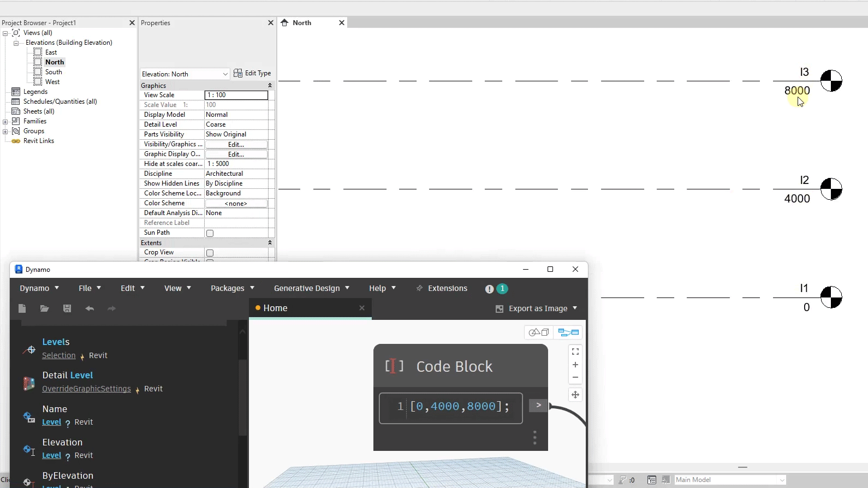This screenshot has height=488, width=868.
Task: Collapse the Extents properties section
Action: point(270,243)
